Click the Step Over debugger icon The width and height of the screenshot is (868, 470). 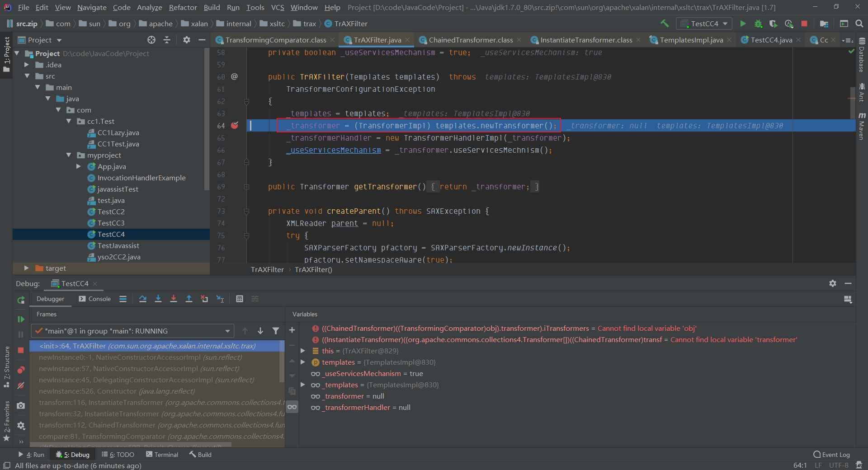pos(143,299)
